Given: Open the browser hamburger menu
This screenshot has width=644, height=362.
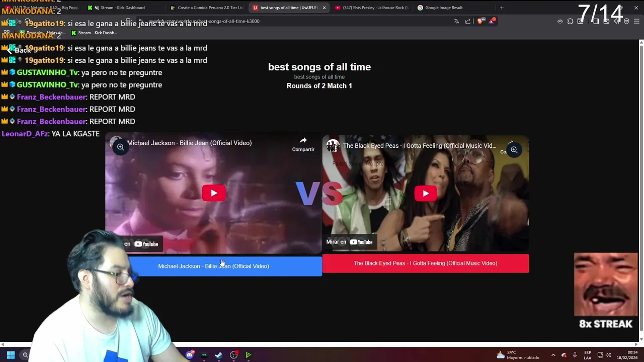Looking at the screenshot, I should pos(636,21).
